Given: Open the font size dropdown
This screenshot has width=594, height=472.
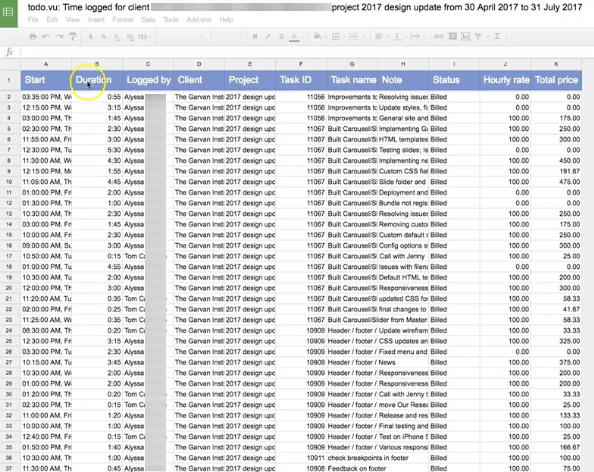Looking at the screenshot, I should [228, 37].
